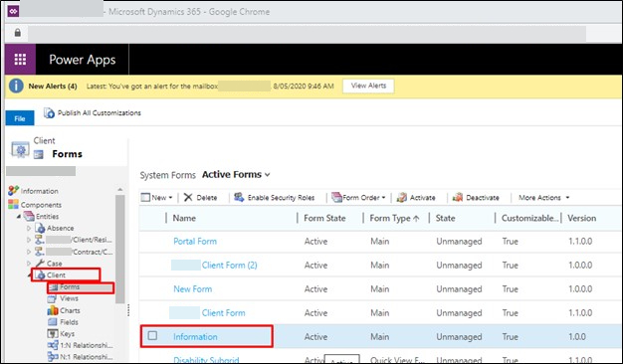Click the Forms header icon beside Forms title
Image resolution: width=623 pixels, height=364 pixels.
[39, 154]
